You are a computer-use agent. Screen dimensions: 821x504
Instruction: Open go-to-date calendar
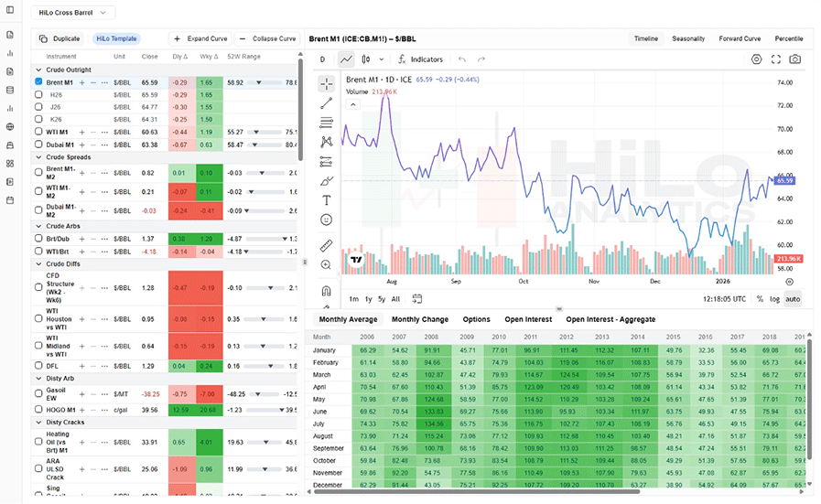416,299
